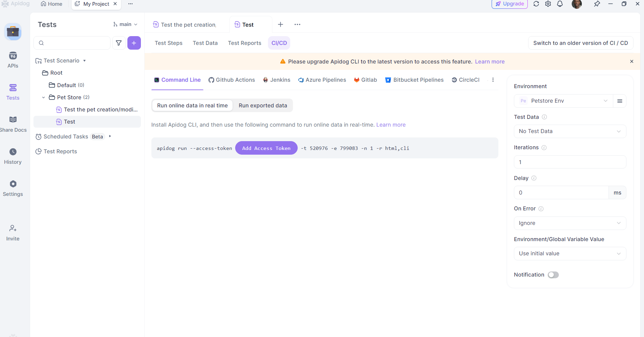This screenshot has width=644, height=337.
Task: Open the Tests section in sidebar
Action: 13,92
